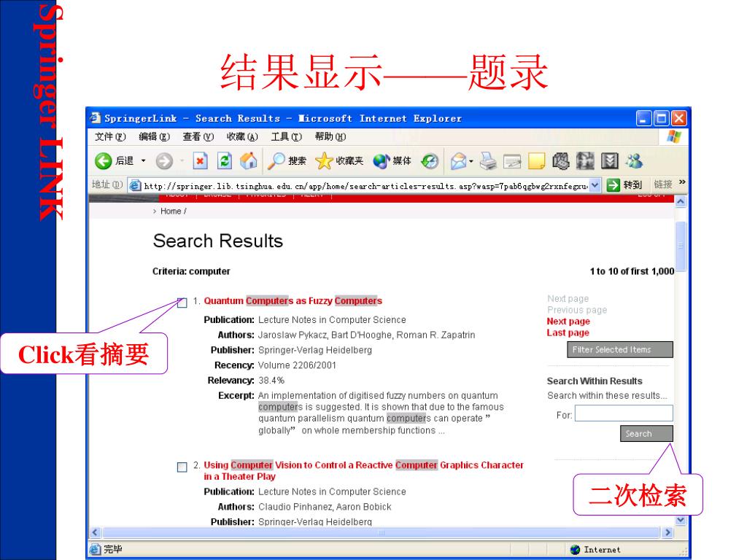Open the Edit (编辑) menu
747x560 pixels.
(x=155, y=136)
